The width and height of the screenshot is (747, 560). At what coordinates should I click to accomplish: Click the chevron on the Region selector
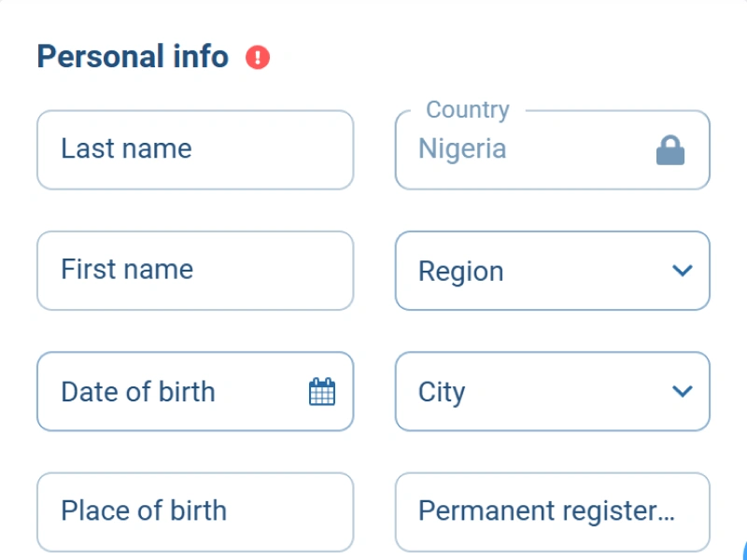point(683,271)
